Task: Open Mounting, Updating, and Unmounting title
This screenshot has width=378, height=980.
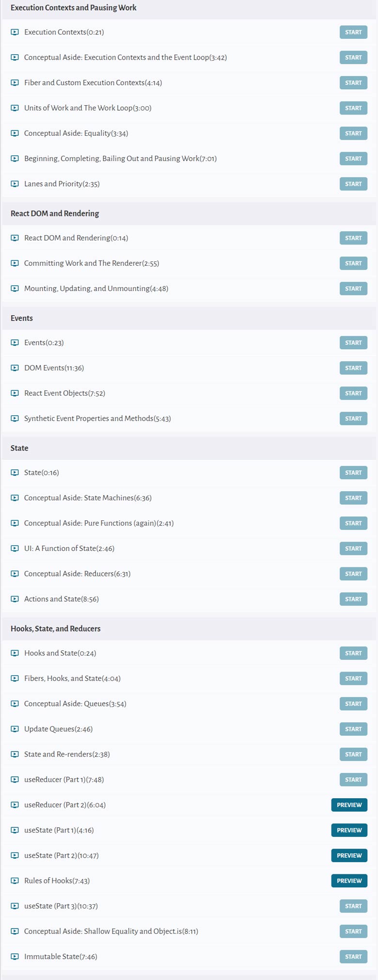Action: [x=96, y=289]
